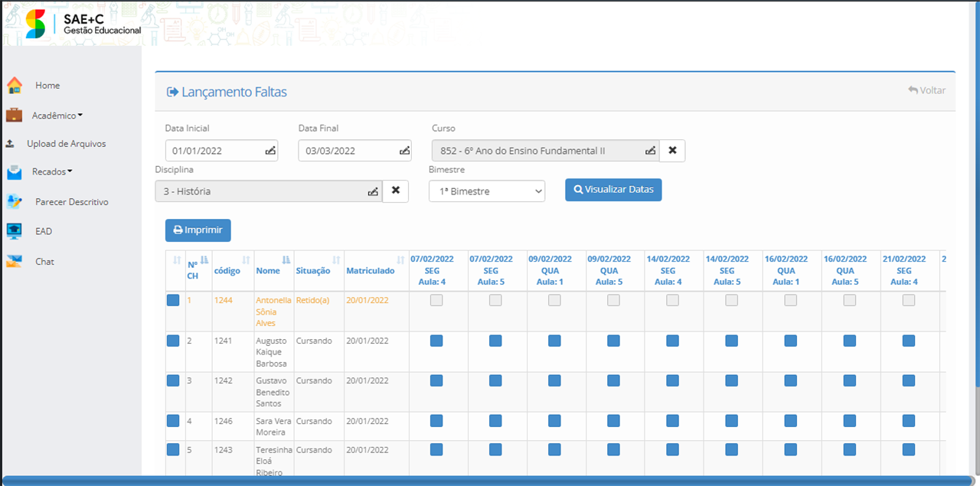
Task: Open Upload de Arquivos menu item
Action: click(67, 144)
